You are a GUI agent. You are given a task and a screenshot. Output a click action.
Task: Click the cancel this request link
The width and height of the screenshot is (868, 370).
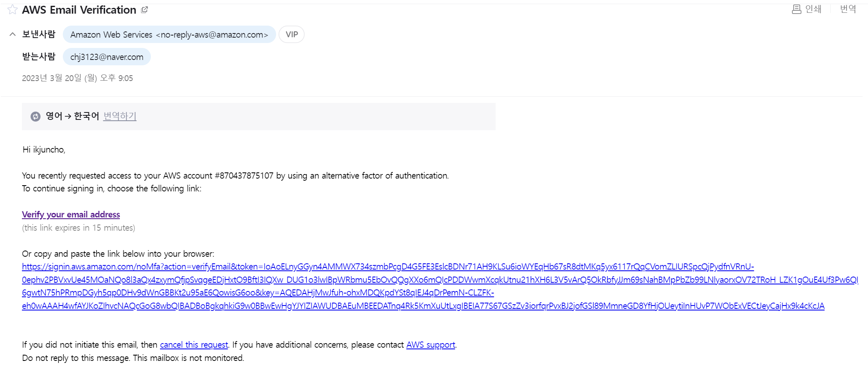coord(194,345)
